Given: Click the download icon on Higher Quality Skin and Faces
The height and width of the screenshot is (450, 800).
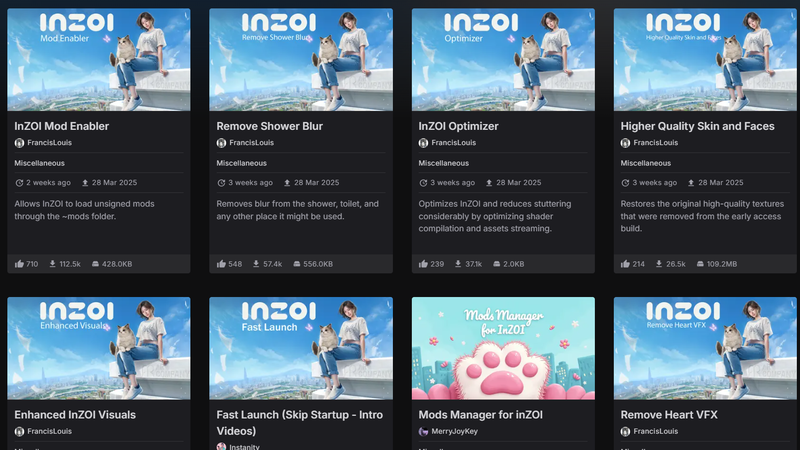Looking at the screenshot, I should point(658,264).
